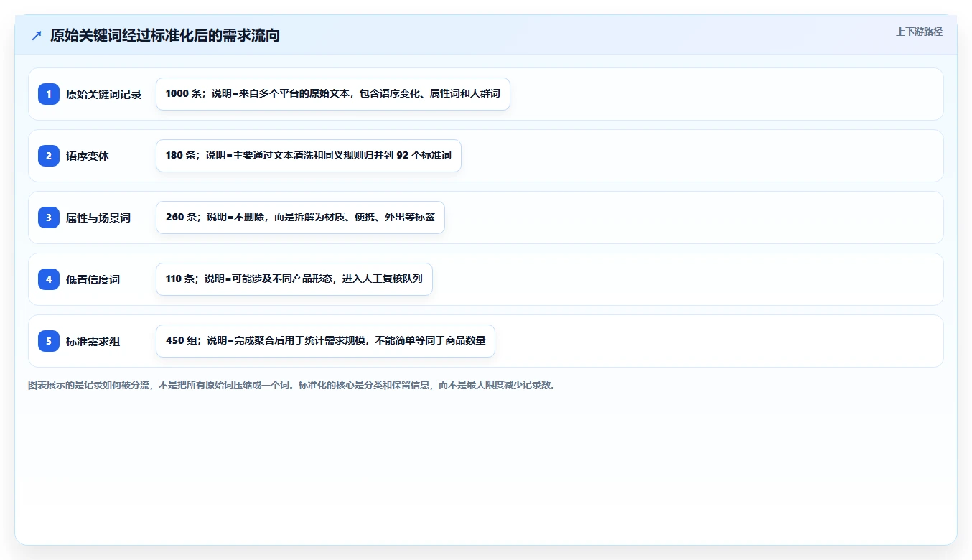Screen dimensions: 972x560
Task: Click the 语序变体 label
Action: click(x=88, y=157)
